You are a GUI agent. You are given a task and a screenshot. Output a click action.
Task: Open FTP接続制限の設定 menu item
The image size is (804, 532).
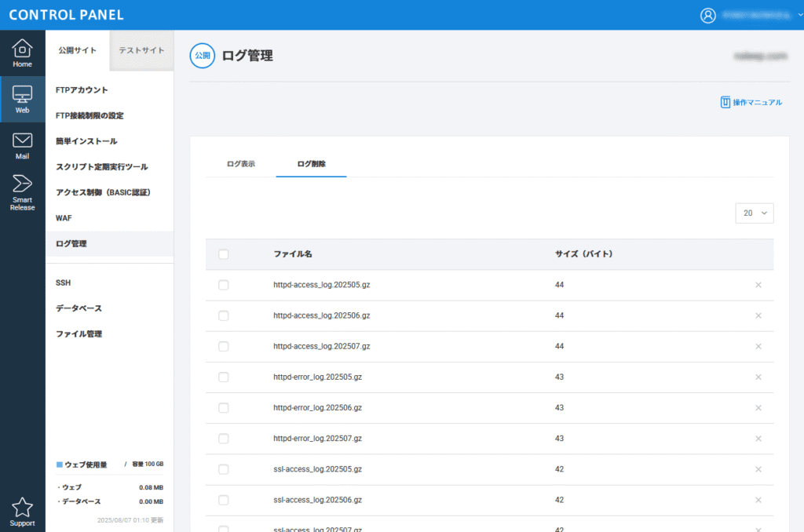tap(90, 116)
